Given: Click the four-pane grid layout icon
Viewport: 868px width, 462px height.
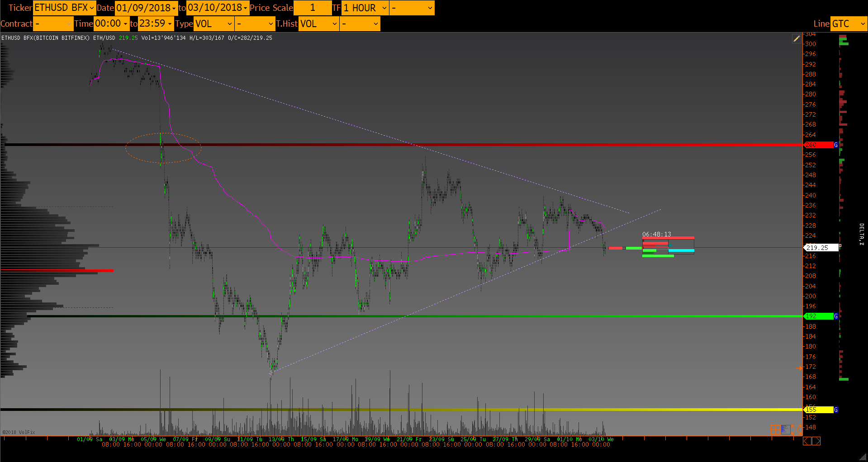Looking at the screenshot, I should pyautogui.click(x=775, y=429).
